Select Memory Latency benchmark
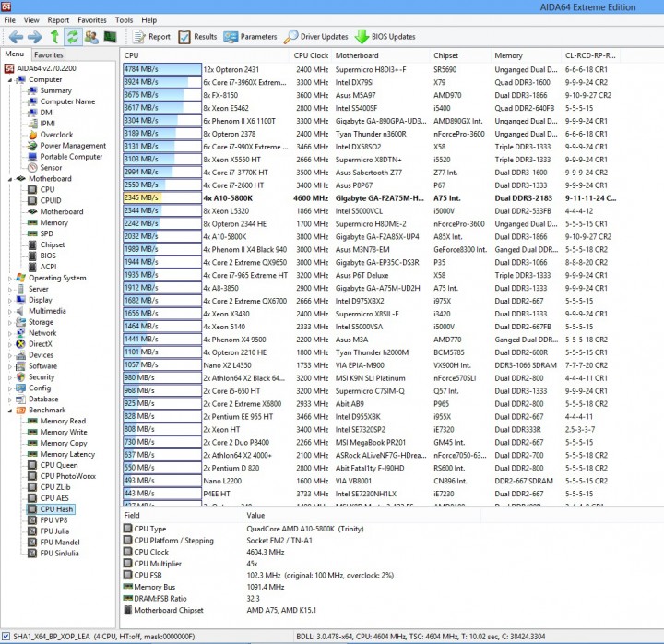664x644 pixels. click(x=62, y=454)
